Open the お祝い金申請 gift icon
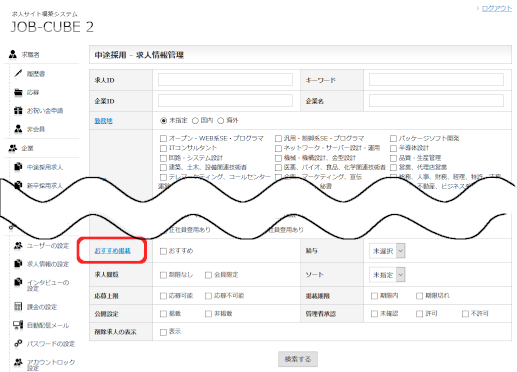The image size is (517, 372). [18, 110]
